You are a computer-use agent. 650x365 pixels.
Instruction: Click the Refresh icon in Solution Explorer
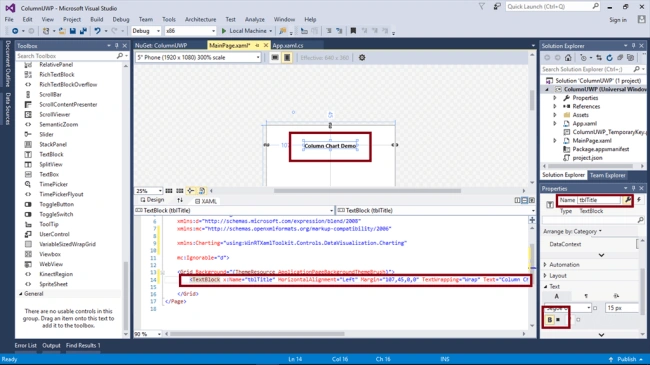[x=609, y=58]
